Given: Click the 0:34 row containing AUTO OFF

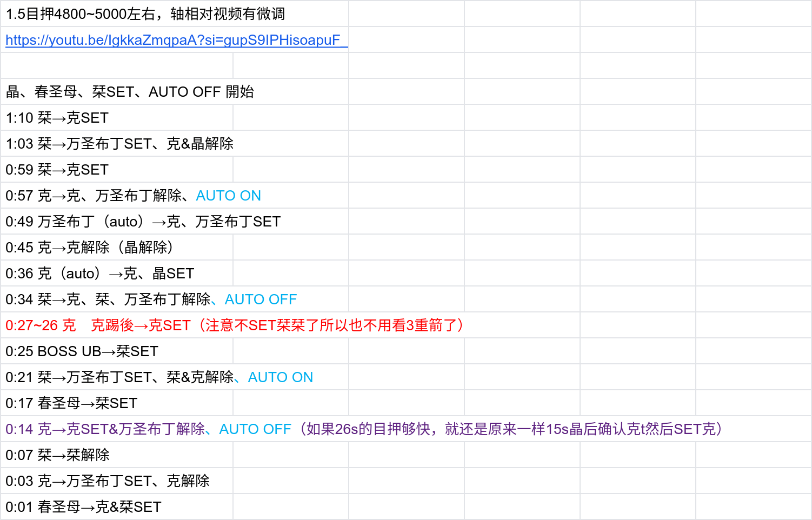Looking at the screenshot, I should click(151, 299).
